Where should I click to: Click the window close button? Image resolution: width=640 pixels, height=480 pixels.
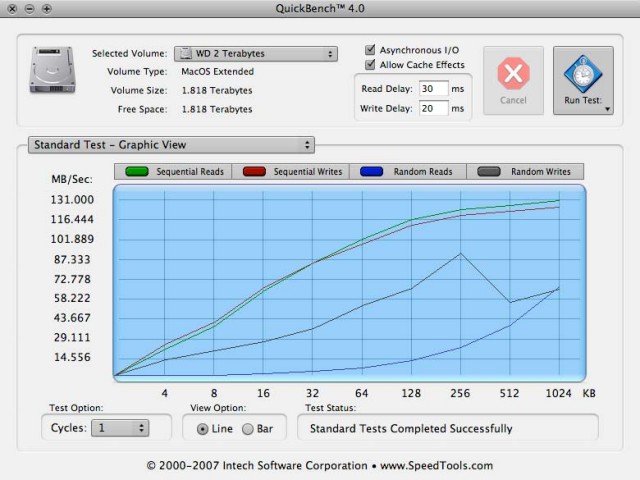pos(12,9)
